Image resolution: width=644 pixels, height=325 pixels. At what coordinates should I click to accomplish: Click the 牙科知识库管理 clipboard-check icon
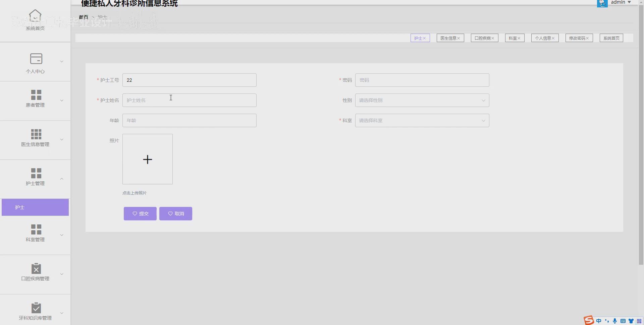pyautogui.click(x=36, y=308)
